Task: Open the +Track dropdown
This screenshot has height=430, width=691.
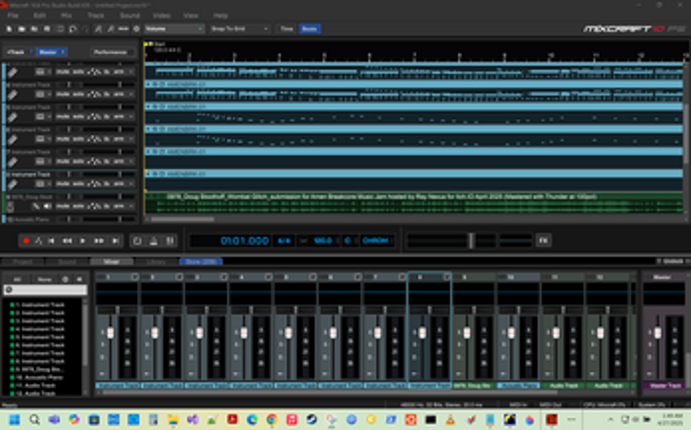Action: coord(19,51)
